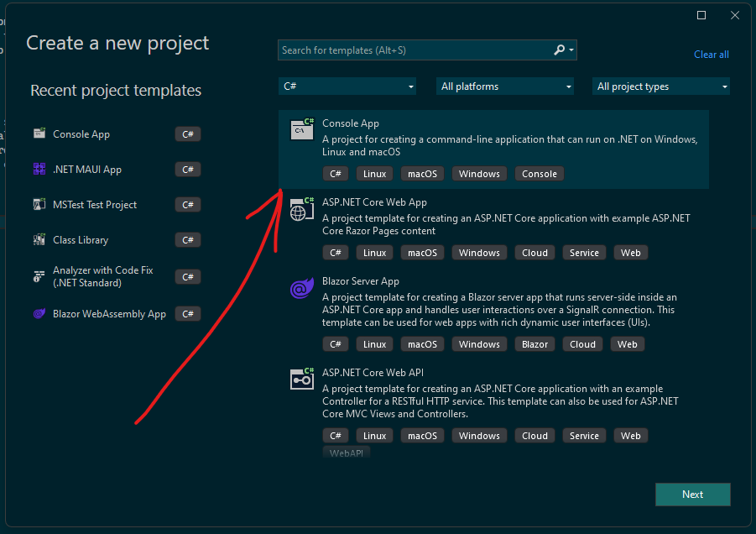Click the Console App command-line description text

coord(510,146)
